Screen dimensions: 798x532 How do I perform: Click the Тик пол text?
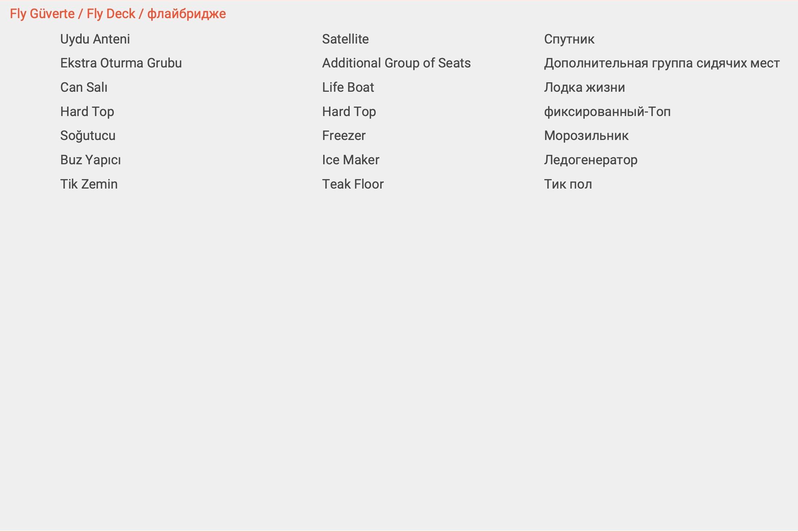568,184
